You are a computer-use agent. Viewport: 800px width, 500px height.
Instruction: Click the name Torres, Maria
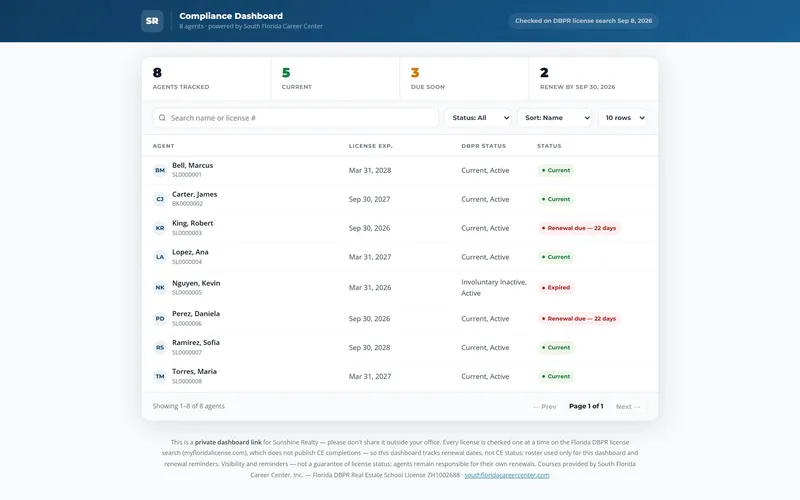(x=194, y=371)
